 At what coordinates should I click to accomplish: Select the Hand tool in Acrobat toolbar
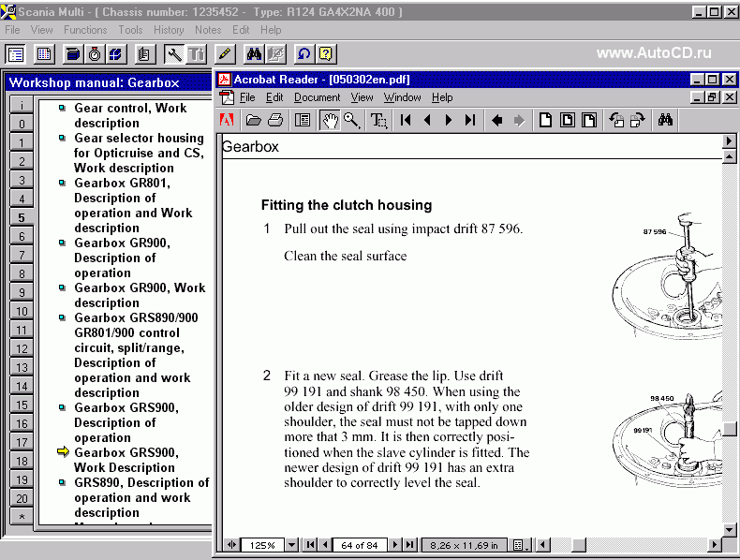(330, 120)
